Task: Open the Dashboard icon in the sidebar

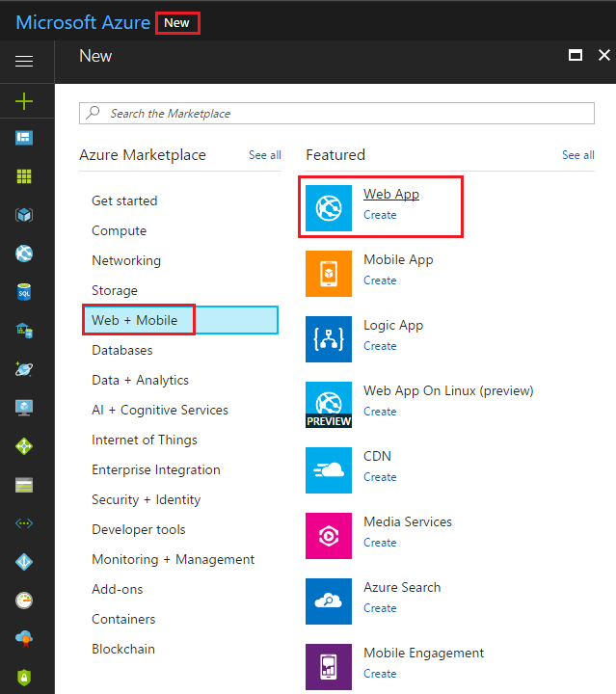Action: point(24,138)
